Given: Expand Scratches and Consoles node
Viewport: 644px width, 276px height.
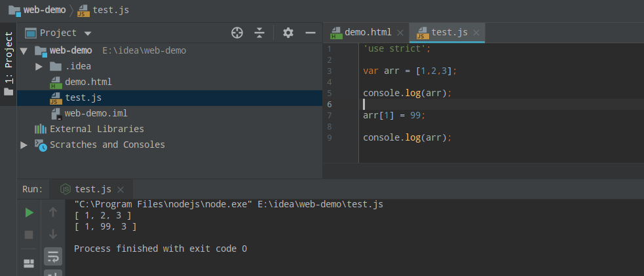Looking at the screenshot, I should coord(24,145).
